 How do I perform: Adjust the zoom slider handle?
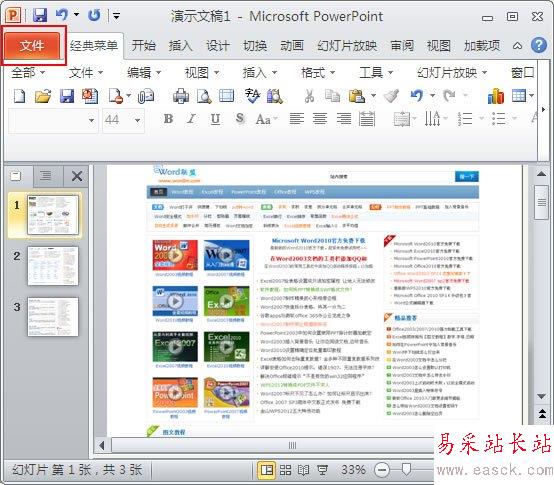(x=407, y=470)
